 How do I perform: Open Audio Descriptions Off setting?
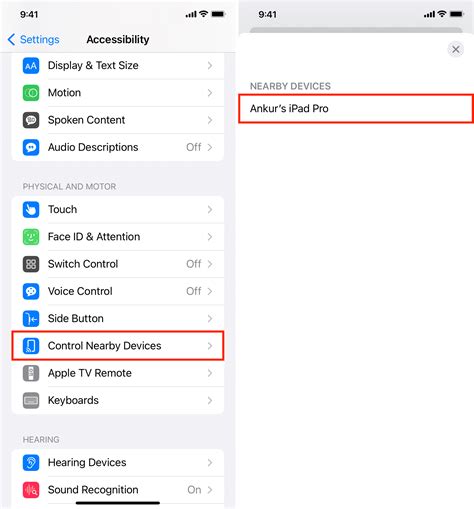pyautogui.click(x=118, y=147)
